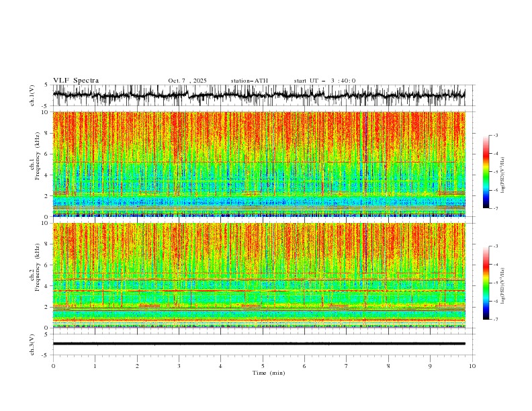Select the "ch.2 Frequency (kHz)" axis label
The width and height of the screenshot is (532, 411).
point(35,267)
